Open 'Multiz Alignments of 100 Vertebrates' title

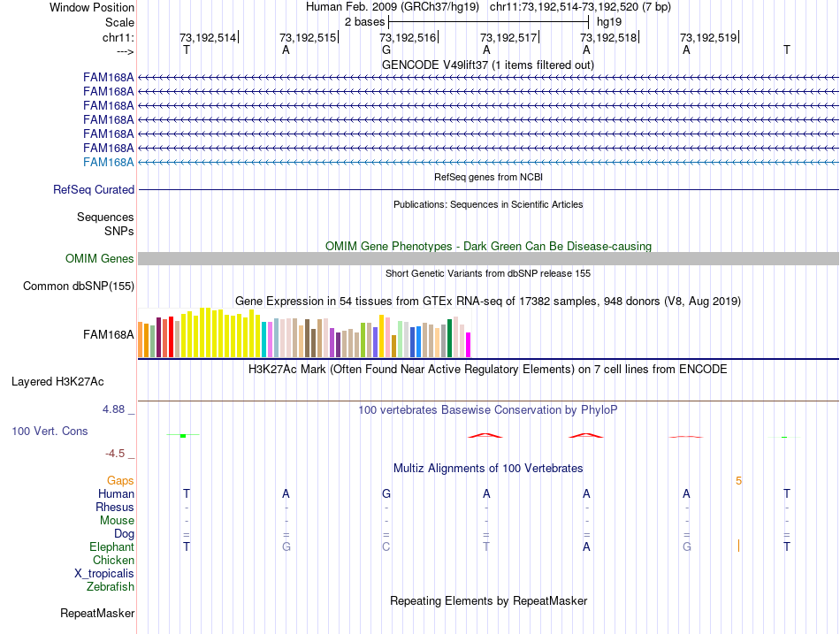pyautogui.click(x=488, y=469)
